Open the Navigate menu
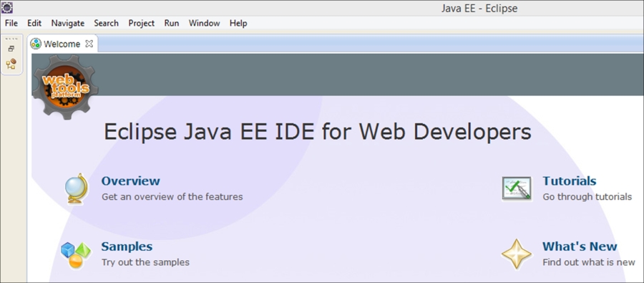The height and width of the screenshot is (283, 644). [68, 24]
